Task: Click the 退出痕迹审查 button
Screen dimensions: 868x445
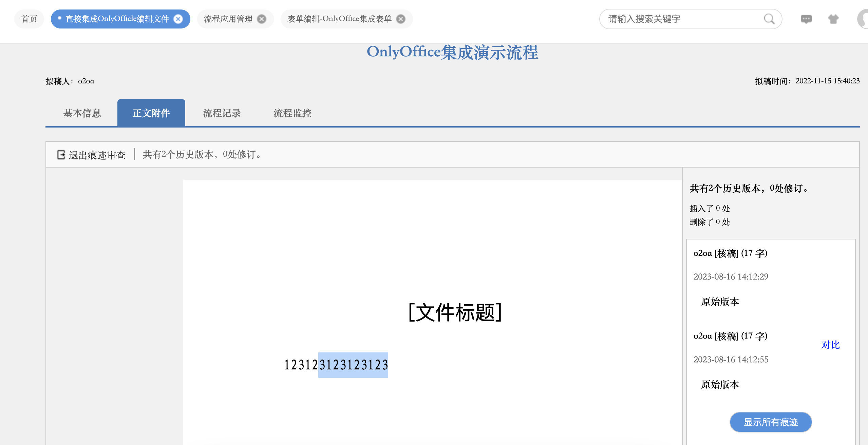Action: click(97, 155)
